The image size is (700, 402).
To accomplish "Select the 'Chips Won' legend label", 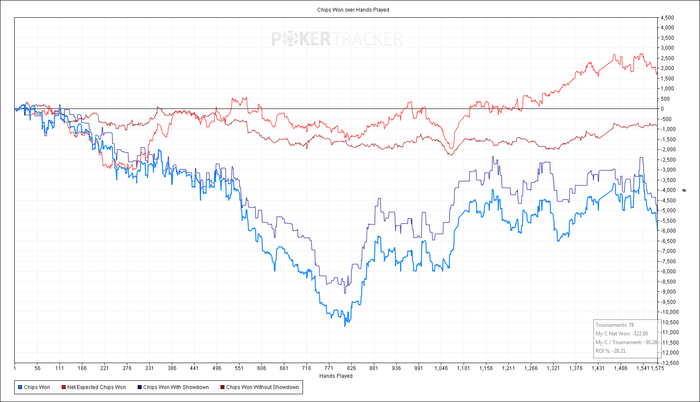I will coord(37,387).
